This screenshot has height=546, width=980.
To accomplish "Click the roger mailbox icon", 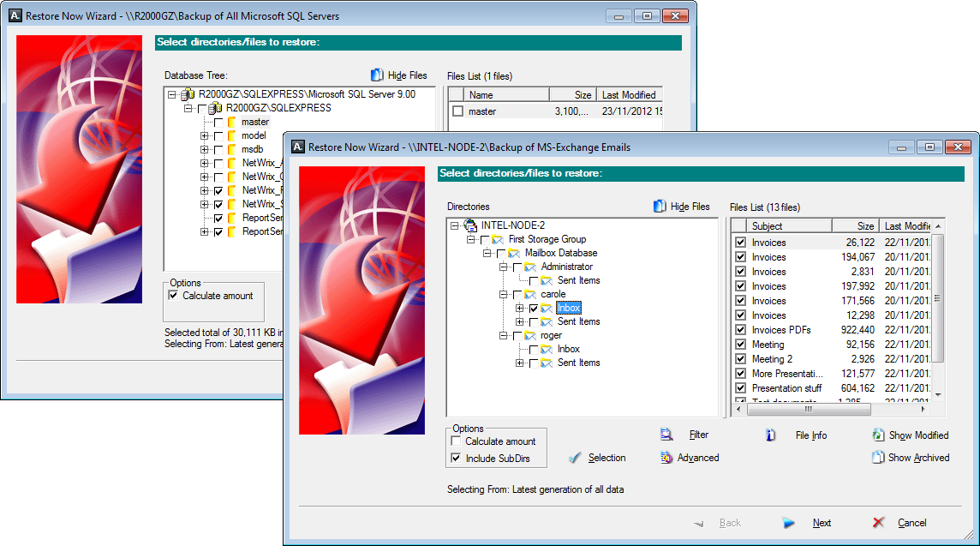I will (x=530, y=336).
